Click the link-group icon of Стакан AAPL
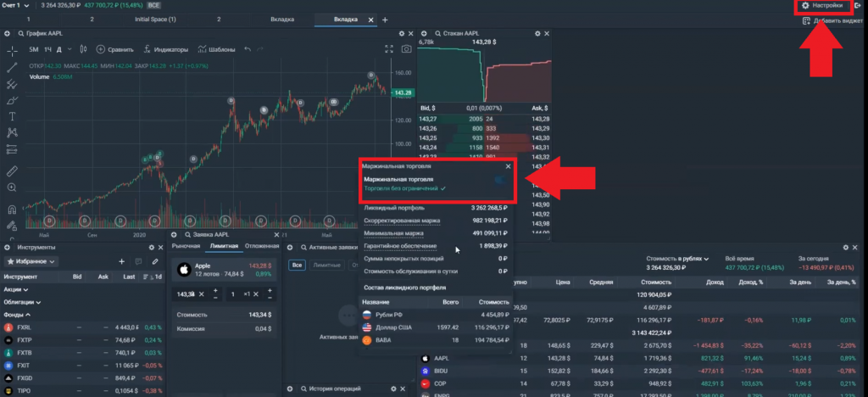The width and height of the screenshot is (868, 397). point(424,34)
